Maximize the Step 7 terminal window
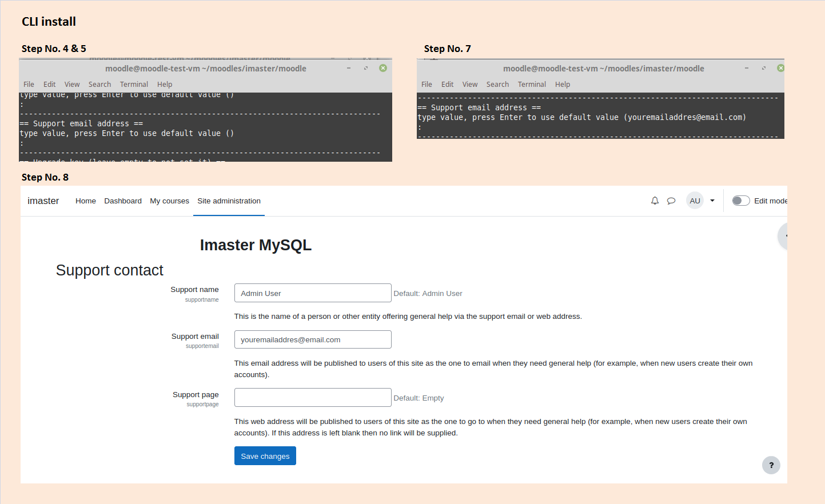Image resolution: width=825 pixels, height=504 pixels. (764, 68)
